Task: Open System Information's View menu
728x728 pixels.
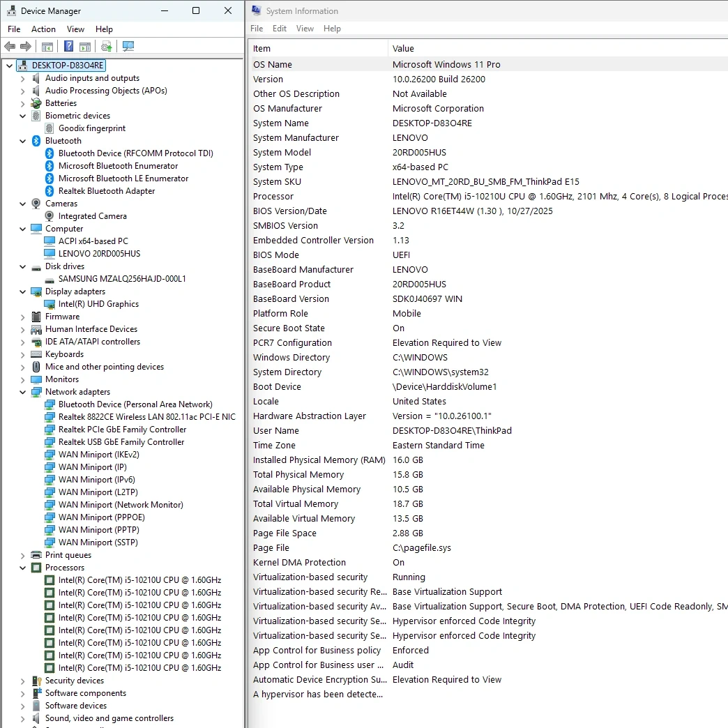Action: click(x=305, y=29)
